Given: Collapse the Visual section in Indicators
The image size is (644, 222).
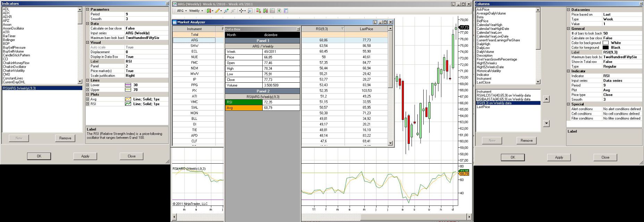Looking at the screenshot, I should [87, 42].
